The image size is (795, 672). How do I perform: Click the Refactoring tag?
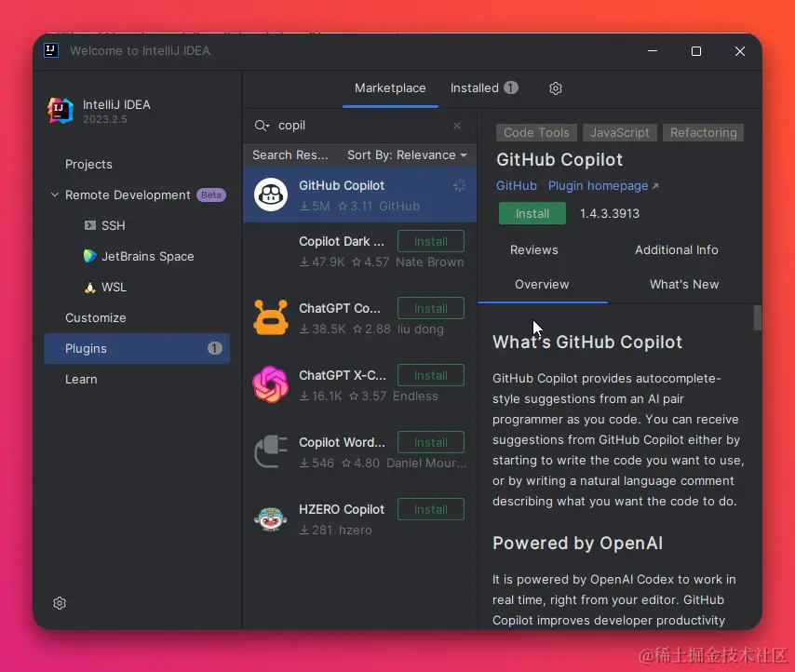pyautogui.click(x=703, y=133)
